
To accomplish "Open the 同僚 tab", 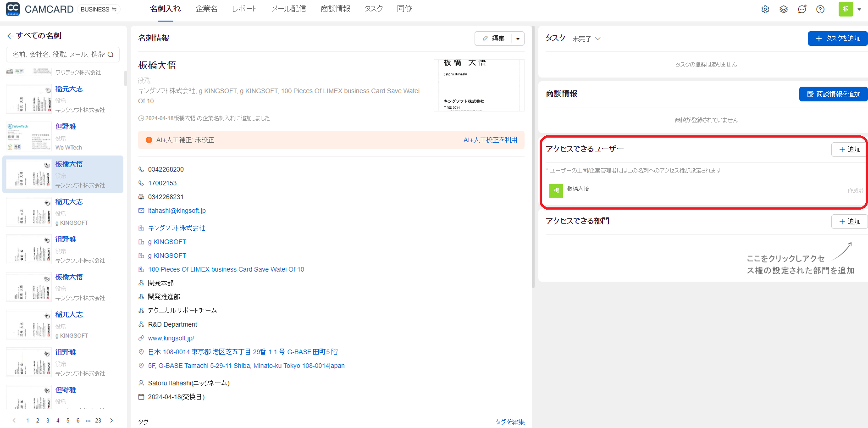I will (404, 9).
